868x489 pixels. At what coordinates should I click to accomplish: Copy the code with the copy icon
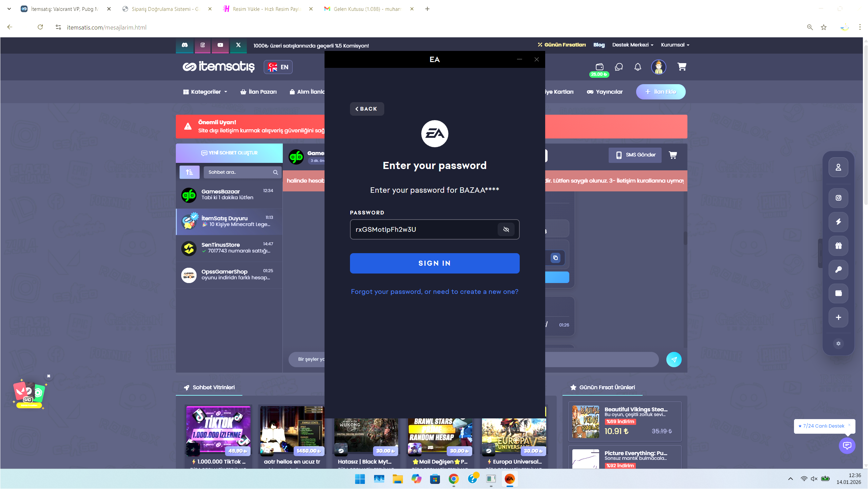(555, 258)
